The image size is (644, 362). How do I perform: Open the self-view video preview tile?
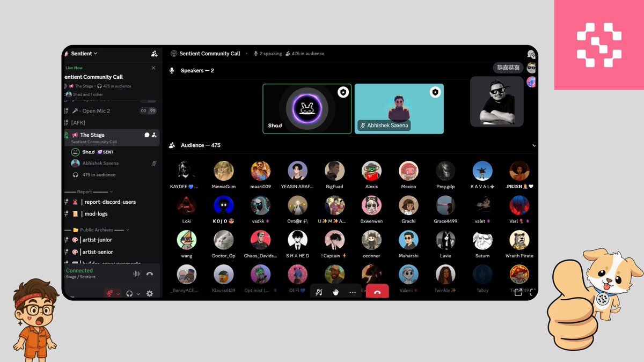click(x=497, y=101)
